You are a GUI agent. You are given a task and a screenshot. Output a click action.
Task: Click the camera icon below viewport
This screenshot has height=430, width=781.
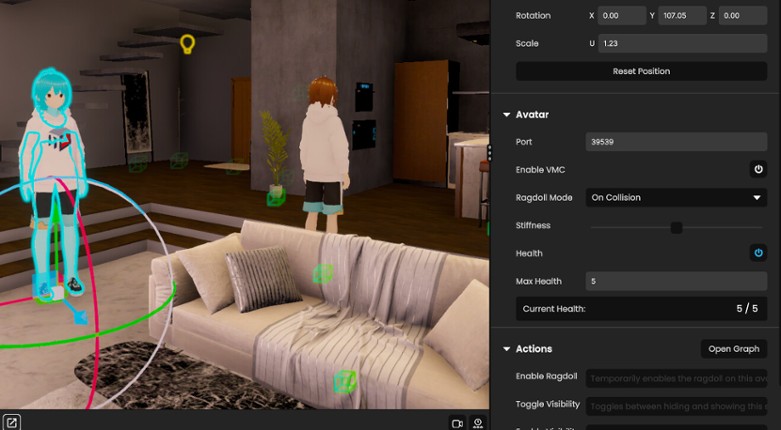coord(457,424)
